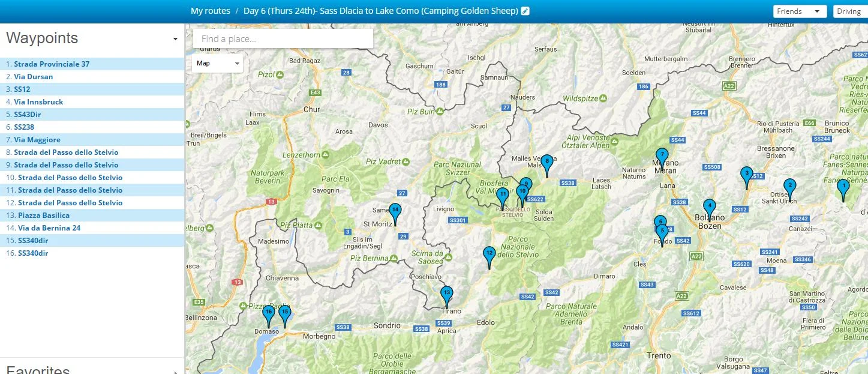Click the Find a place search field
868x374 pixels.
(x=283, y=39)
